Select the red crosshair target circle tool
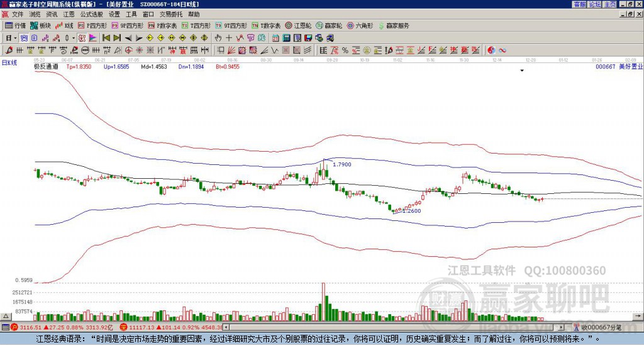The height and width of the screenshot is (345, 644). point(128,50)
